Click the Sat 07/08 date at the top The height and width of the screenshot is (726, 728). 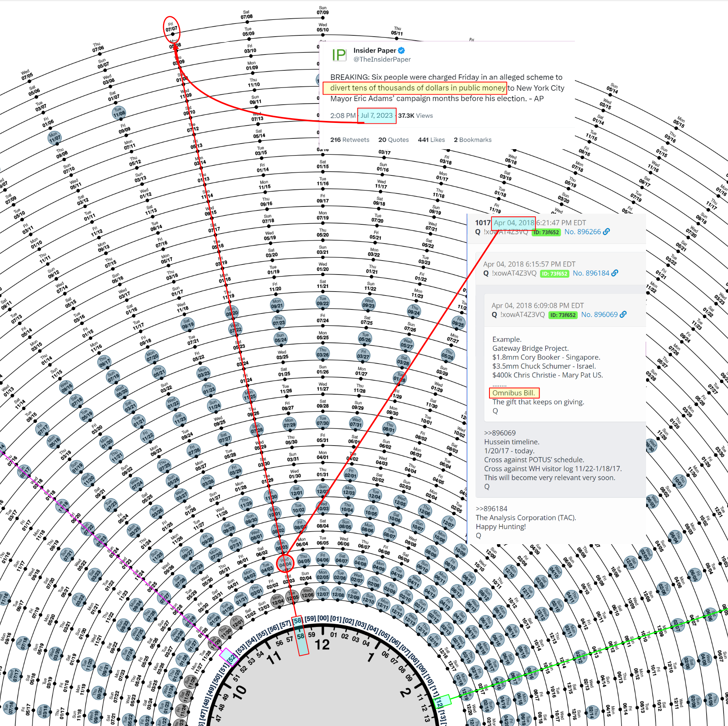[247, 15]
